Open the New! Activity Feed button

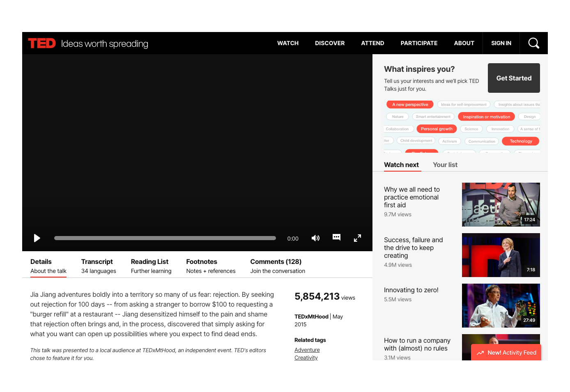point(506,353)
